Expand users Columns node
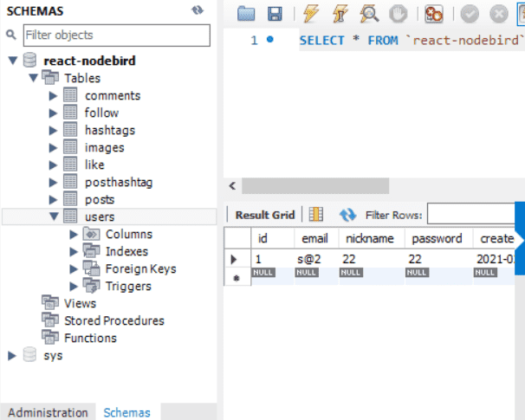Image resolution: width=525 pixels, height=420 pixels. [74, 235]
